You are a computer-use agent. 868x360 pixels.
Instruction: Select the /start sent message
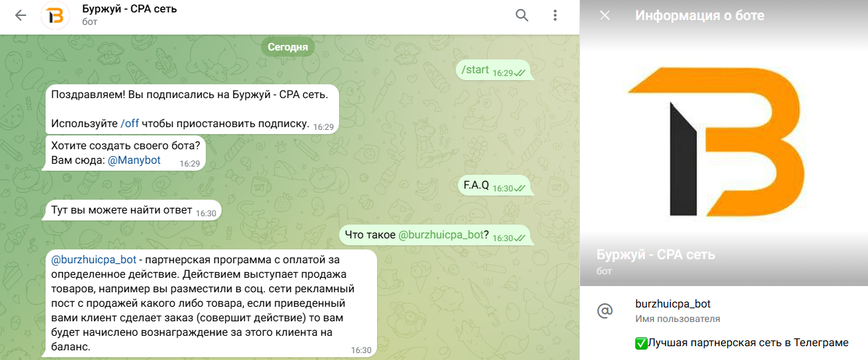(x=495, y=70)
